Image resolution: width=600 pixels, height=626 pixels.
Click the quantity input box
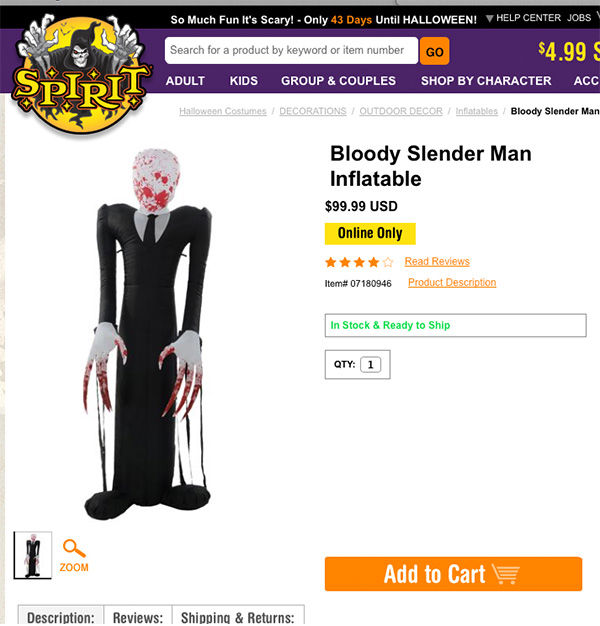pyautogui.click(x=370, y=365)
